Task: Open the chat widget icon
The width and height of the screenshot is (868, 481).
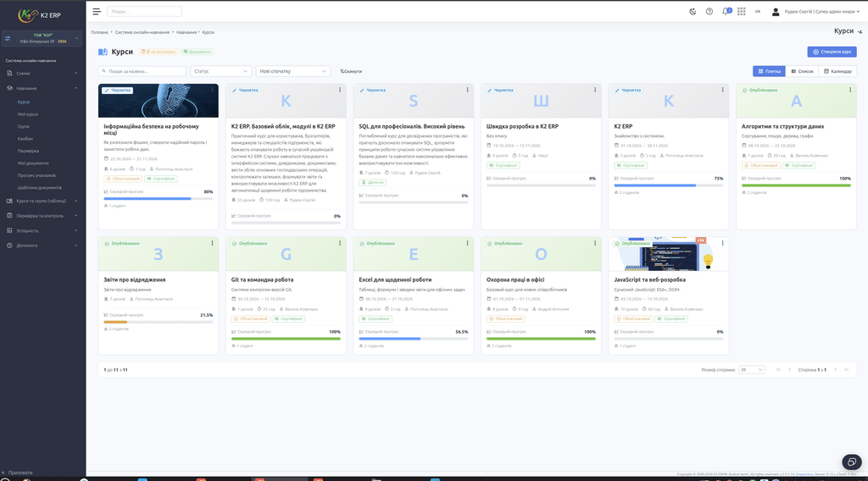Action: coord(851,462)
